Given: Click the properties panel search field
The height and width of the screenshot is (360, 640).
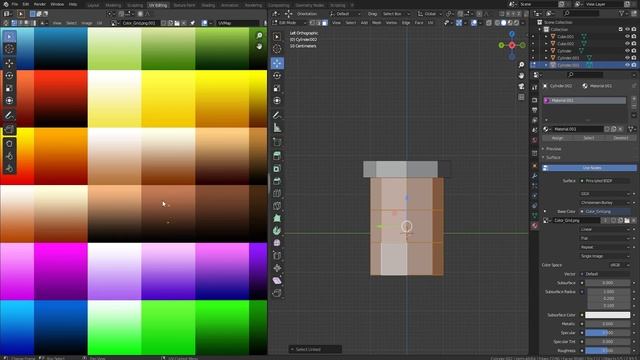Looking at the screenshot, I should point(585,75).
